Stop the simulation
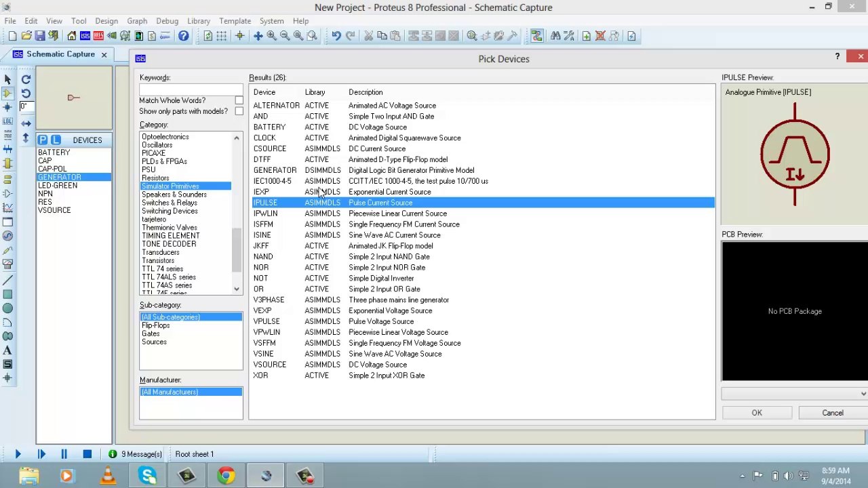Viewport: 868px width, 488px height. pyautogui.click(x=87, y=454)
